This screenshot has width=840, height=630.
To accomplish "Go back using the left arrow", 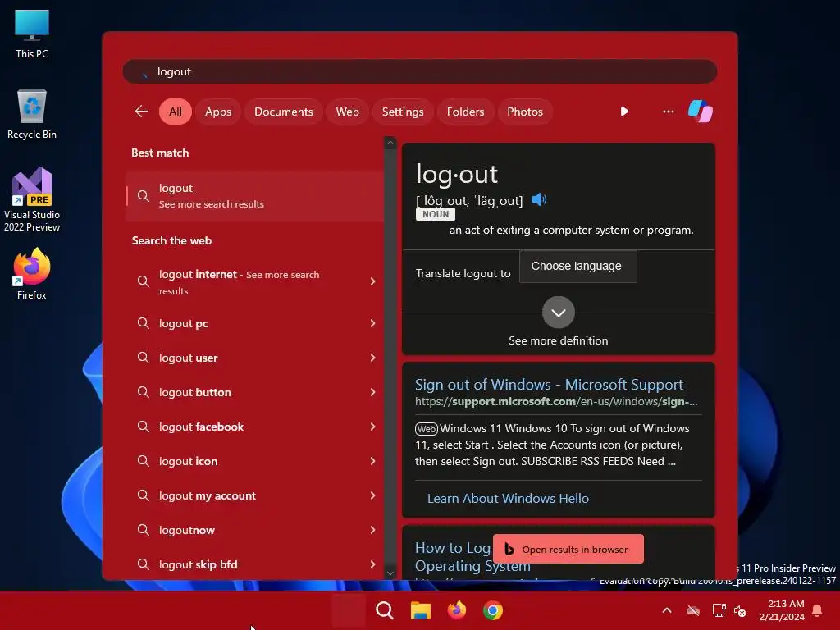I will (141, 112).
